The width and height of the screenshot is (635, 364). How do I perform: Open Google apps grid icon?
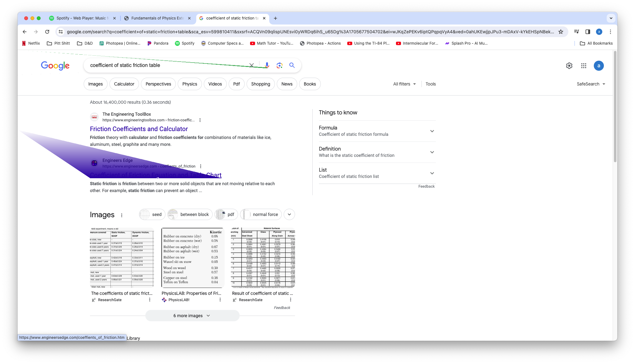pyautogui.click(x=584, y=66)
